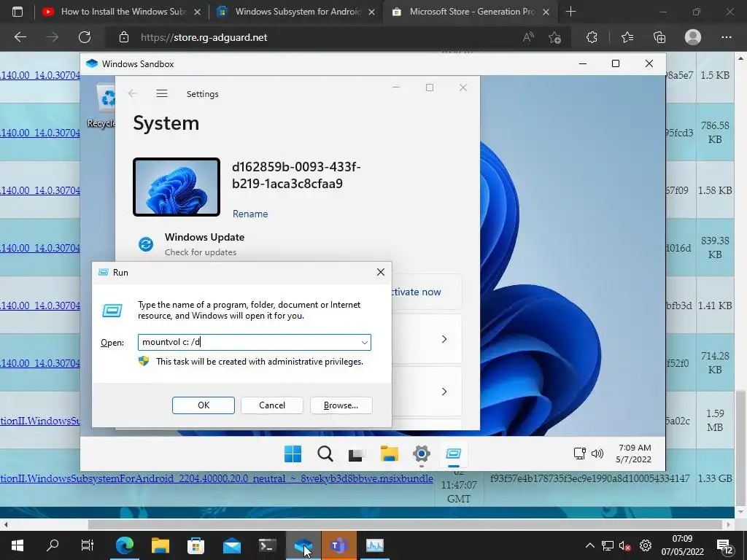
Task: Open Edge Settings and more menu
Action: click(726, 37)
